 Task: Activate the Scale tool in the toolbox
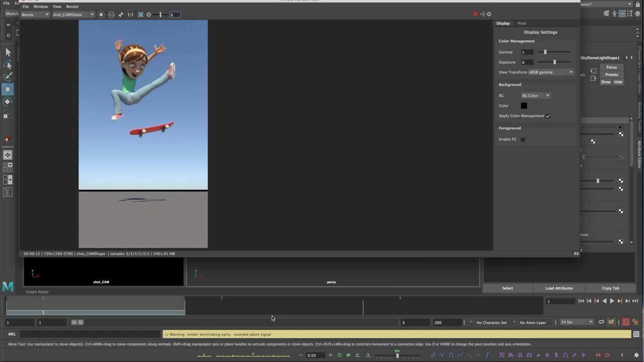(x=8, y=114)
